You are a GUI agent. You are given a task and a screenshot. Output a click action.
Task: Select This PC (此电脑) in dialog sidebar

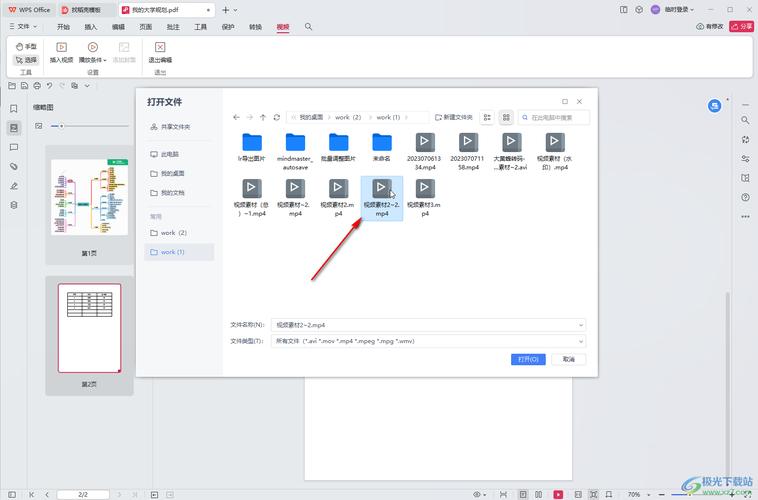pos(165,154)
